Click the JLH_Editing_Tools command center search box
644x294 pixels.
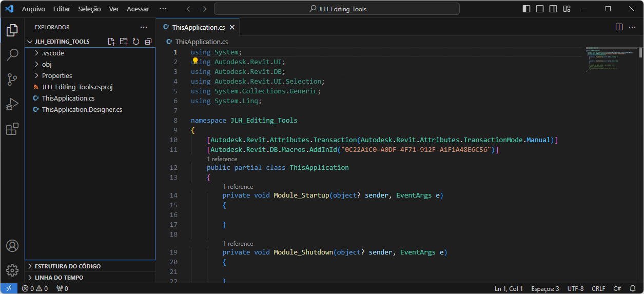tap(337, 9)
